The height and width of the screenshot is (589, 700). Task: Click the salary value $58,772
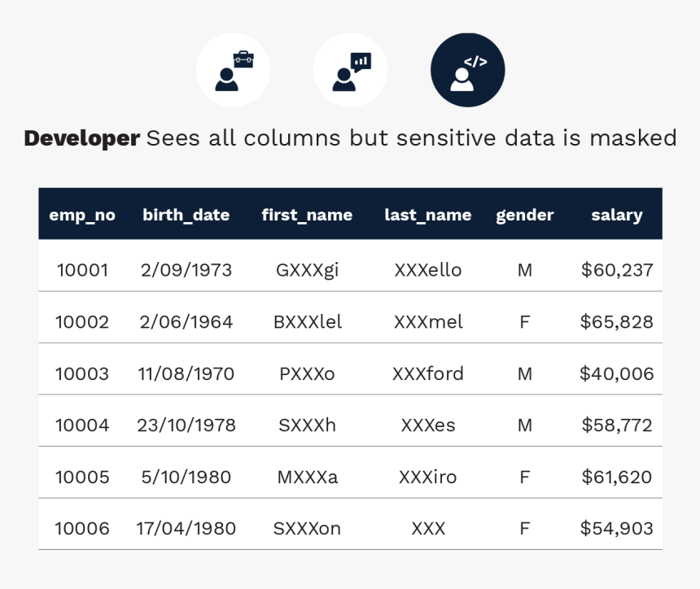click(616, 425)
